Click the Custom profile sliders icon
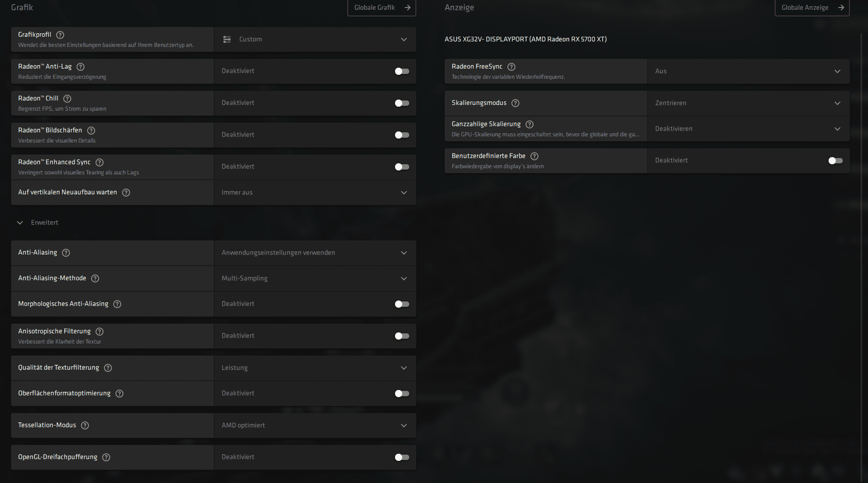This screenshot has width=868, height=483. (x=227, y=39)
